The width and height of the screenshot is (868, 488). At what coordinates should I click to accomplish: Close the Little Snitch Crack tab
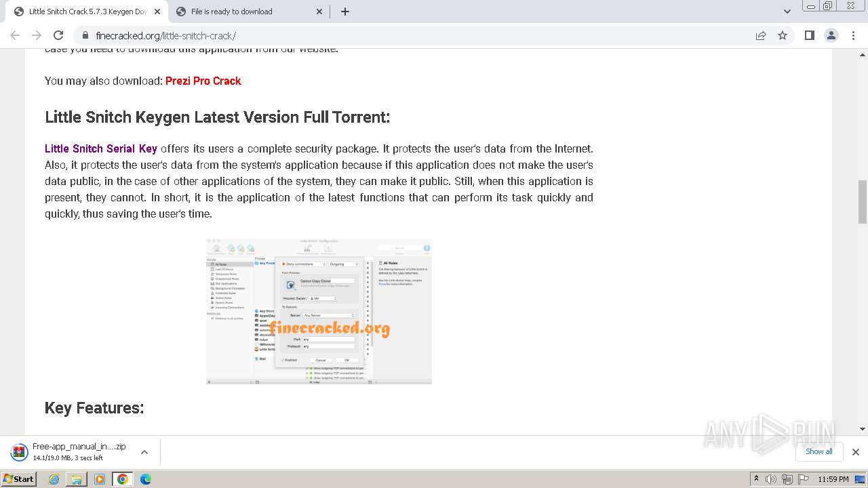click(157, 12)
